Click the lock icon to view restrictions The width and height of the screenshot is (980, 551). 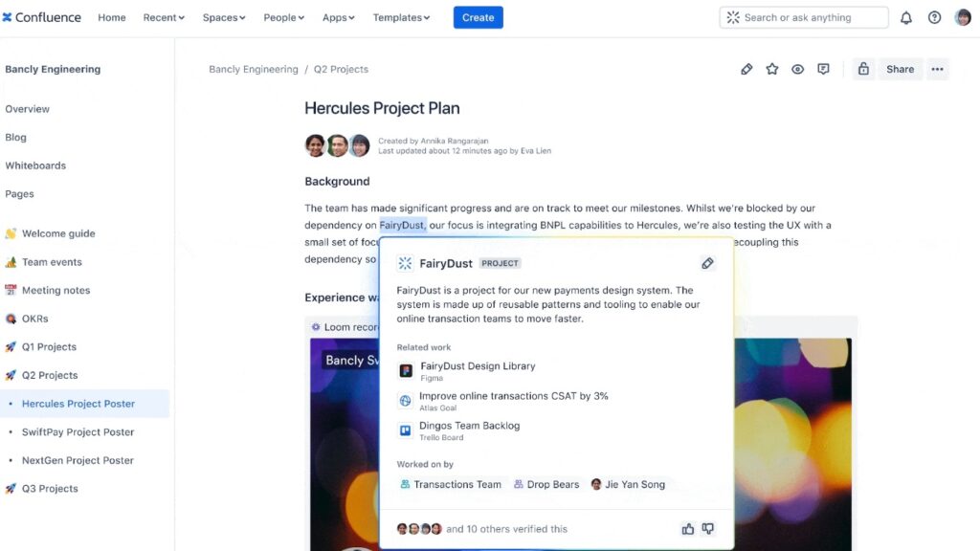(862, 69)
